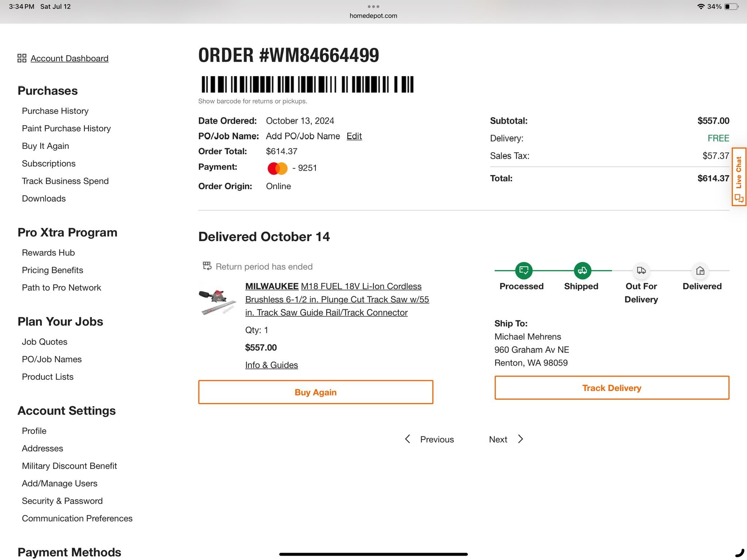Open Track Business Spend

click(65, 181)
